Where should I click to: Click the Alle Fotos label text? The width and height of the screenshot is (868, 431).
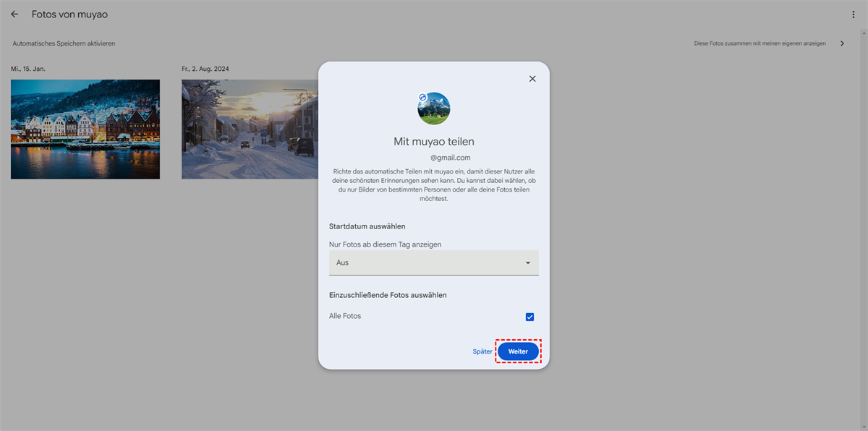tap(345, 316)
